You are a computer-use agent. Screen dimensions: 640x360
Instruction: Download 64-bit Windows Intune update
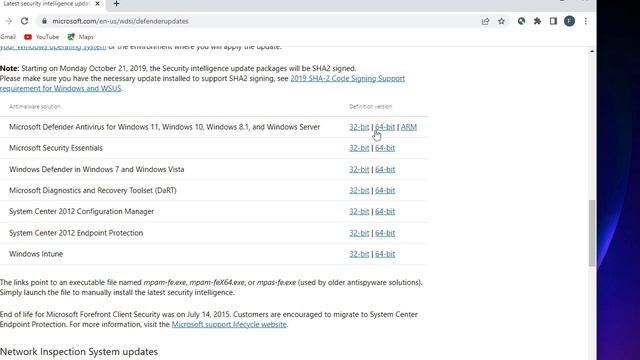(x=385, y=254)
